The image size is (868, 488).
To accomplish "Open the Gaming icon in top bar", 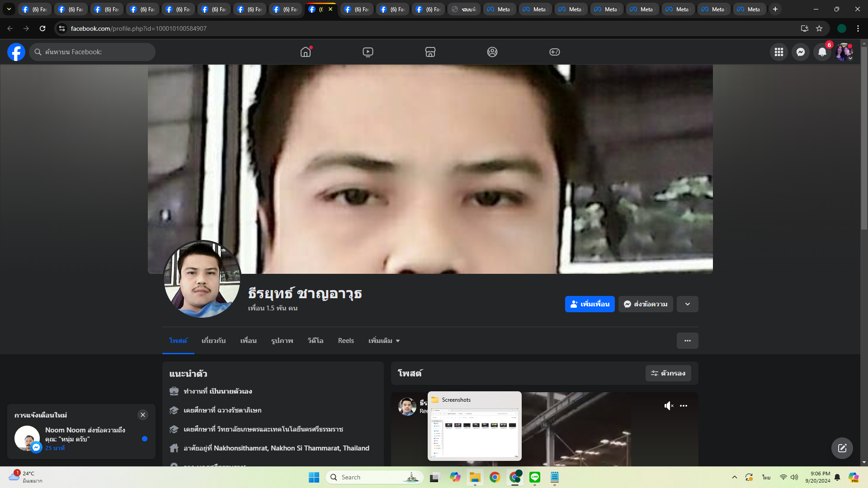I will click(554, 52).
